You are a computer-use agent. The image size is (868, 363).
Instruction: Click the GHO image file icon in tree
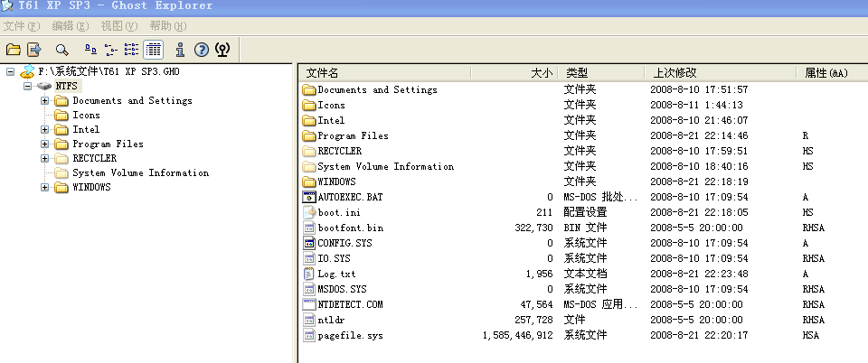click(x=28, y=71)
